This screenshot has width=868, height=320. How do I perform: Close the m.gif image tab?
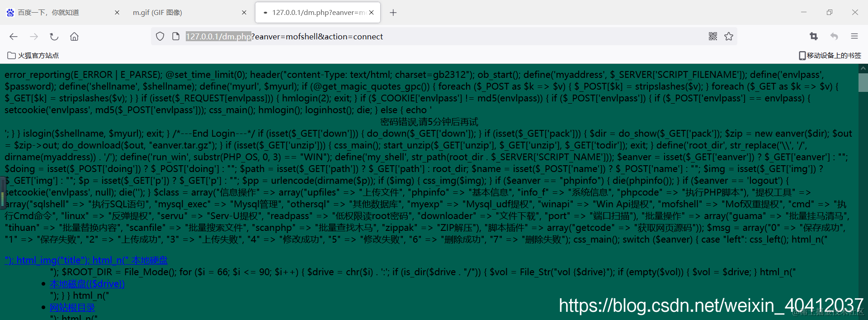click(244, 13)
